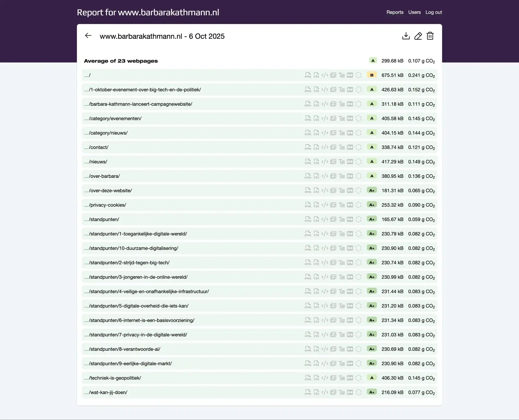
Task: Click the Log out link
Action: (x=434, y=12)
